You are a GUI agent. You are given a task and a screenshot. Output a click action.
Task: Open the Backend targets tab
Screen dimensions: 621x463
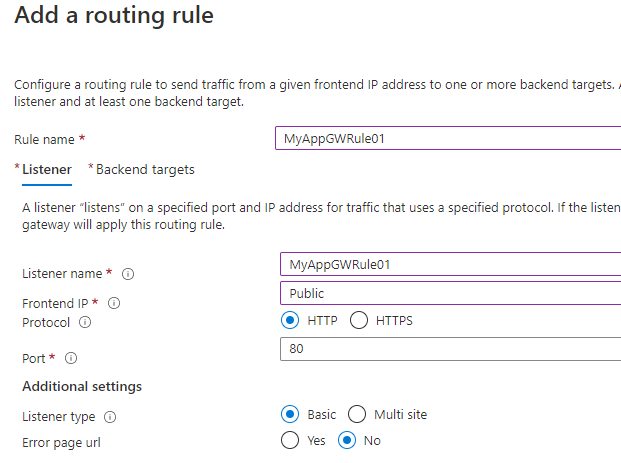point(145,170)
